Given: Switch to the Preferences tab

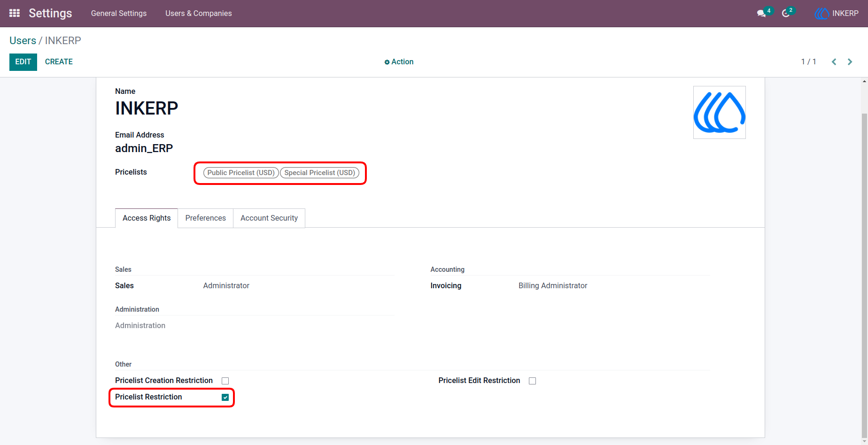Looking at the screenshot, I should coord(206,218).
